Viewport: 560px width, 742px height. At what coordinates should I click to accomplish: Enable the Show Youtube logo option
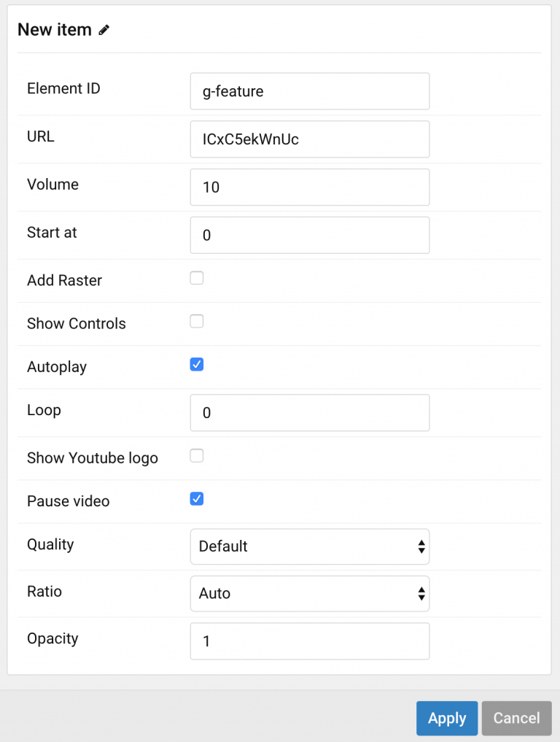pyautogui.click(x=196, y=455)
